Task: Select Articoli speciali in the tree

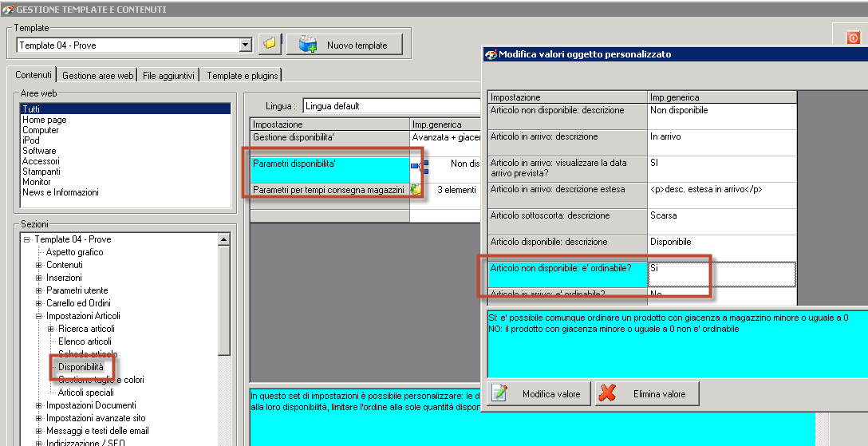Action: click(x=86, y=393)
